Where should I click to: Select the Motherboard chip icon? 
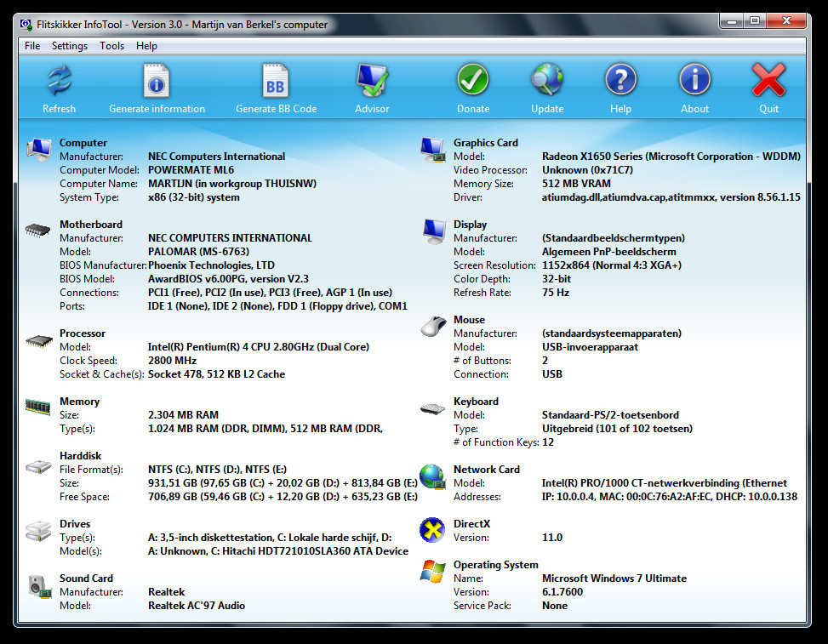[38, 231]
